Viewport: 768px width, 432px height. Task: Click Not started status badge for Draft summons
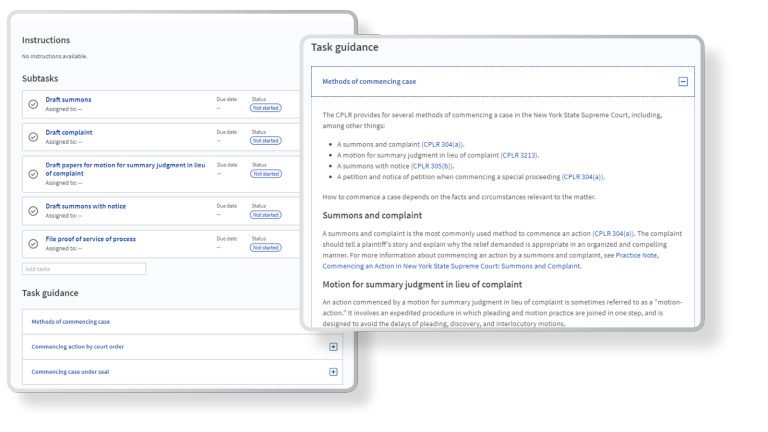point(265,108)
